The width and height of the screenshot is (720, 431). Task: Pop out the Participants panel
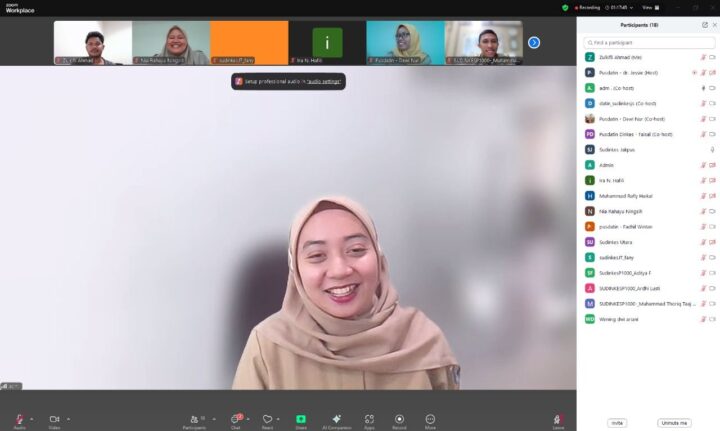tap(705, 25)
